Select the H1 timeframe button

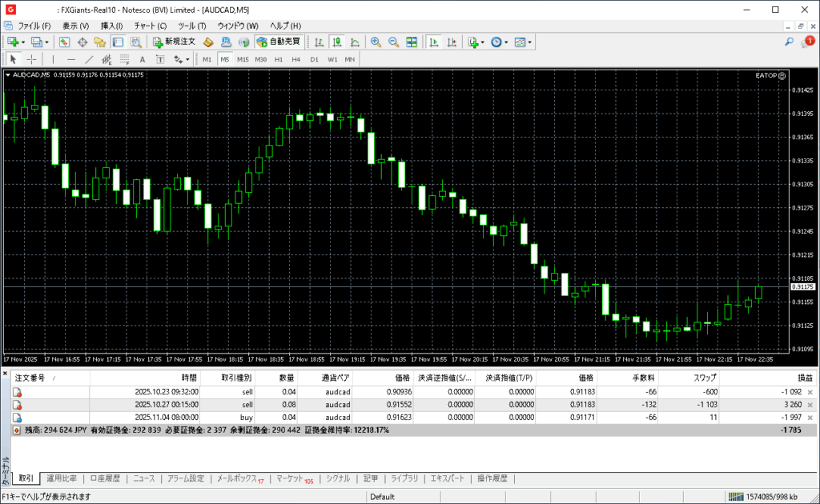pyautogui.click(x=279, y=59)
